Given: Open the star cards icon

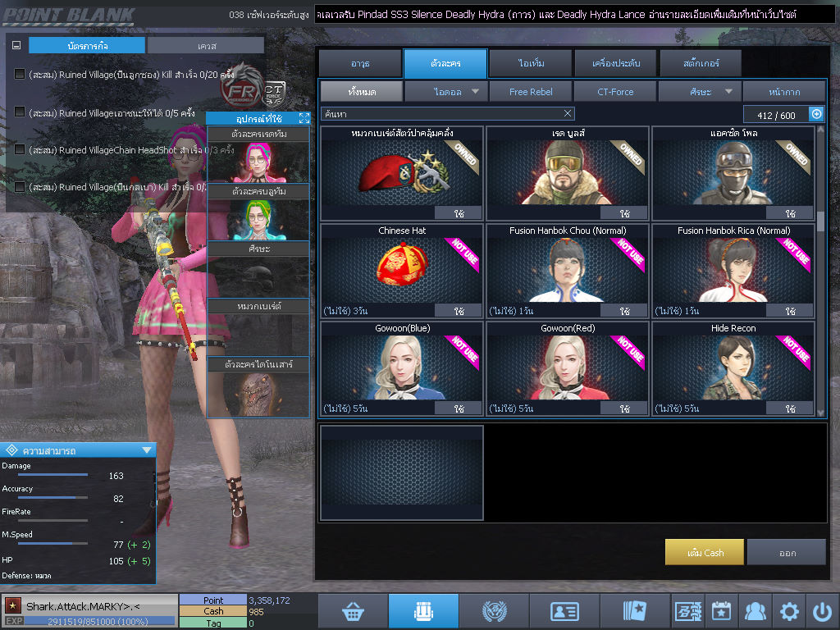Looking at the screenshot, I should click(635, 610).
